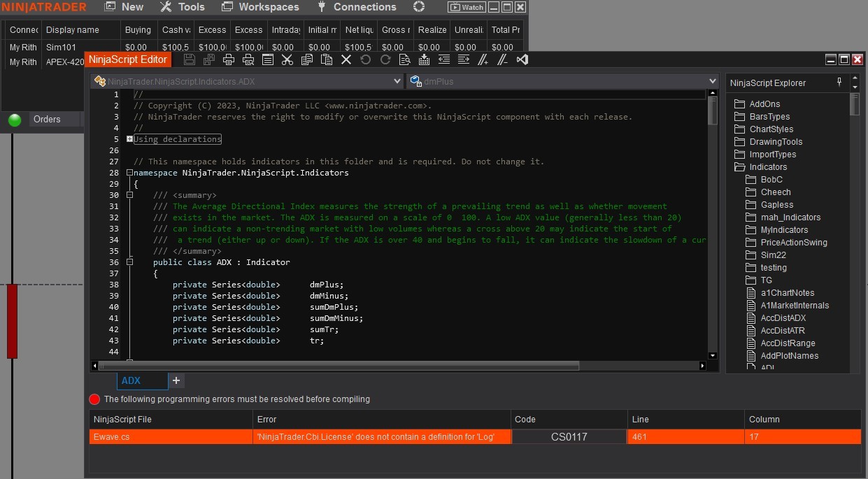Add a new editor tab with plus button
This screenshot has height=479, width=868.
point(176,380)
